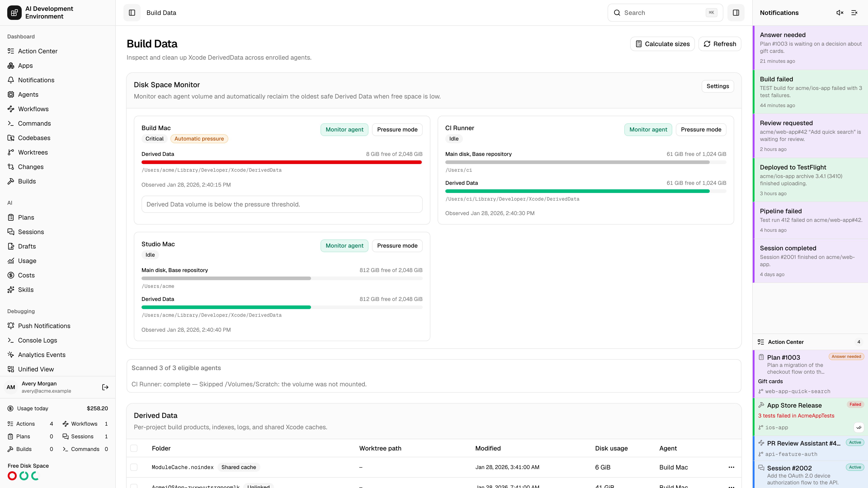Click Studio Mac Main disk usage bar
Screen dimensions: 868x488
click(282, 279)
